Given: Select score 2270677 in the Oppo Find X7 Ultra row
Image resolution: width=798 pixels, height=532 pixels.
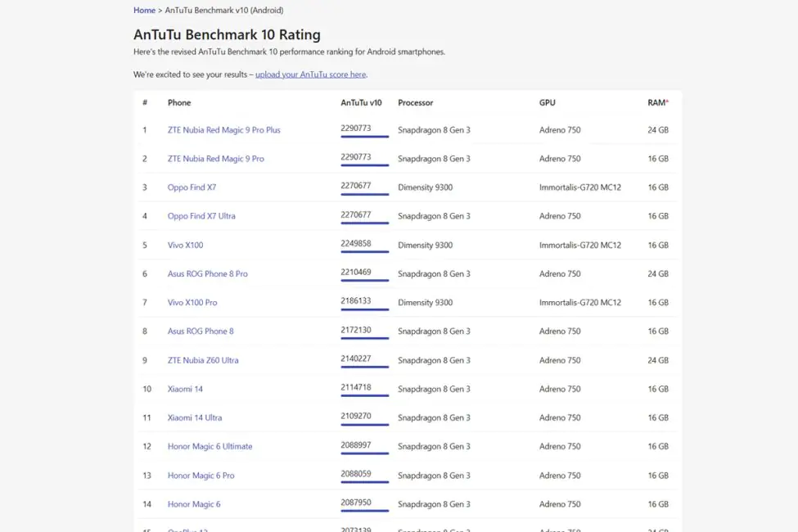Looking at the screenshot, I should point(356,214).
